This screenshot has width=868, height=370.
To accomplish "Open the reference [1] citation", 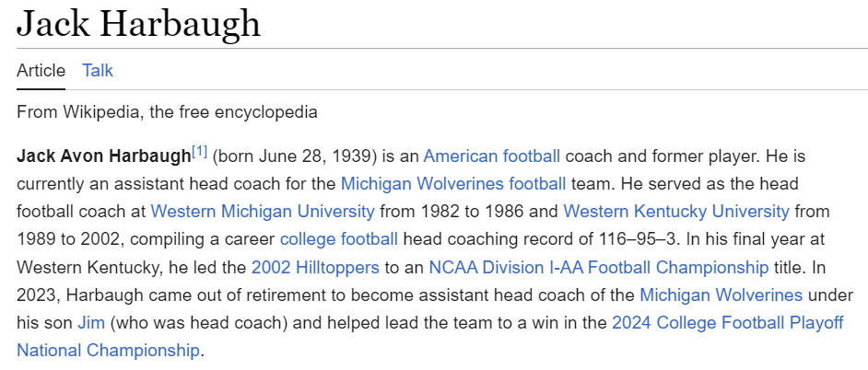I will (x=199, y=152).
